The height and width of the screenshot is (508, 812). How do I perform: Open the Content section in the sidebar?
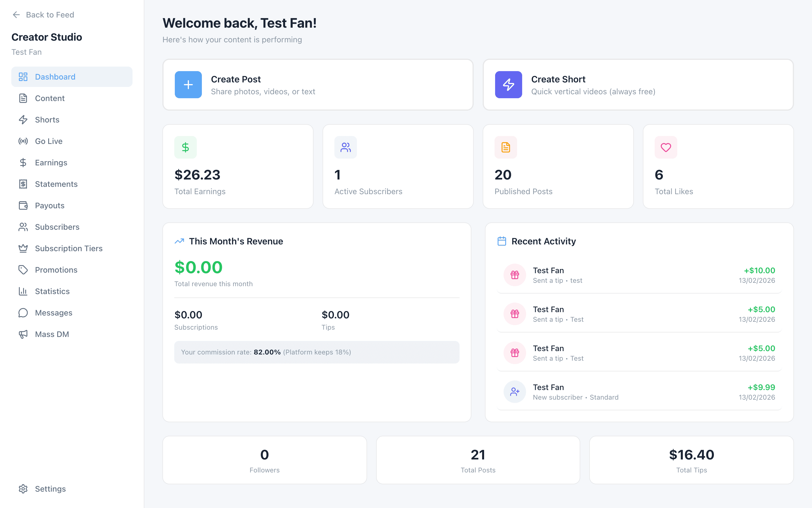(x=72, y=98)
